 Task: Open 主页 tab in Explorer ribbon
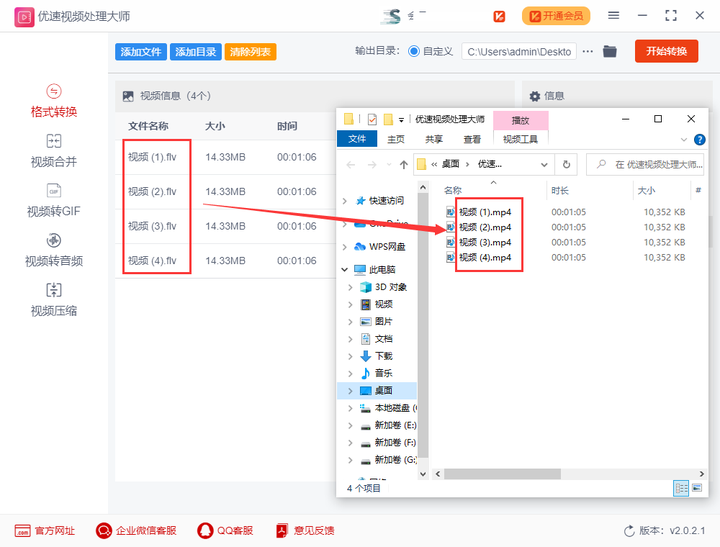396,139
